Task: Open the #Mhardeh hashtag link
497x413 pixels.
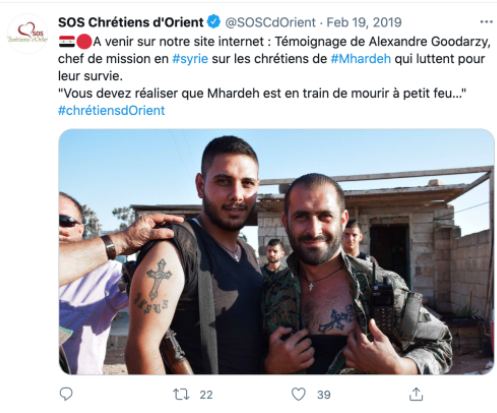Action: [x=361, y=59]
